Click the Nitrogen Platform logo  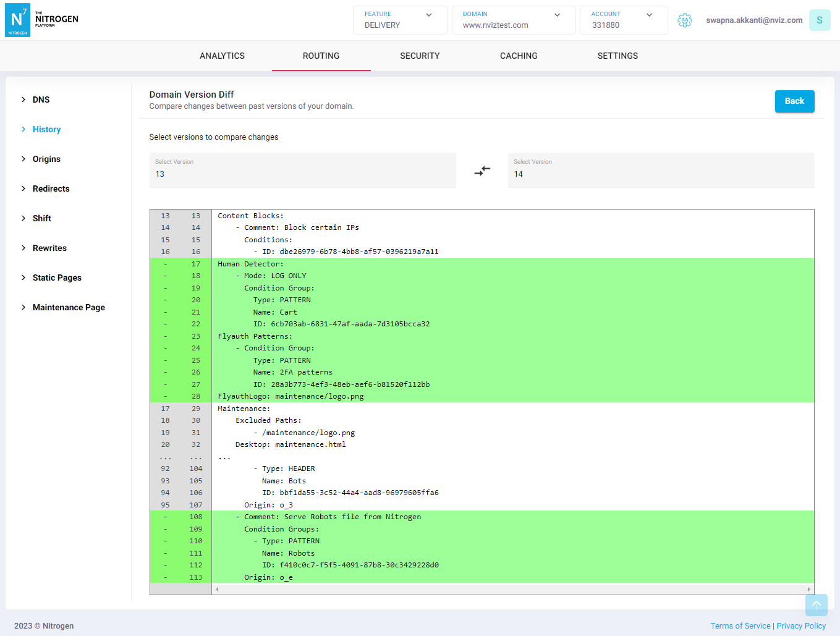(x=42, y=20)
